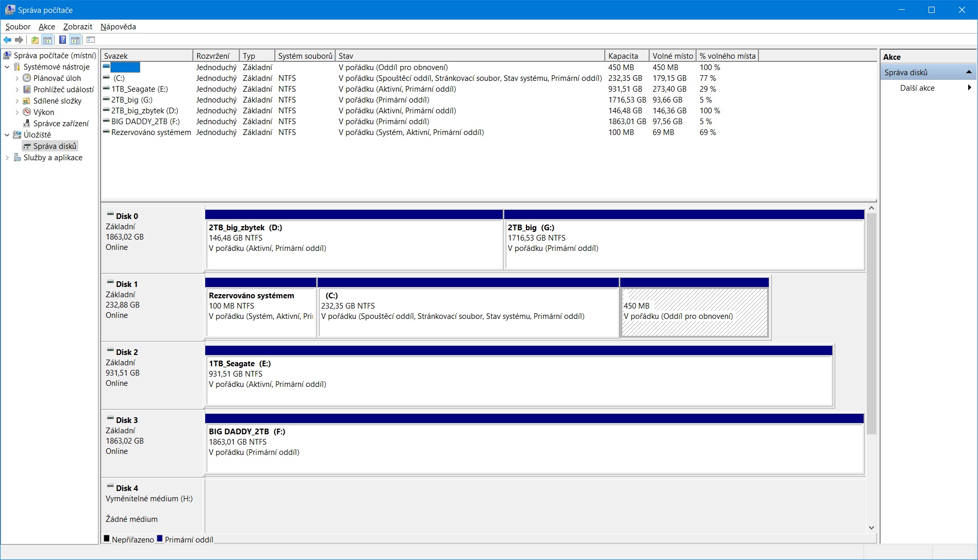Click the blue Back arrow in toolbar
The height and width of the screenshot is (560, 978).
tap(7, 40)
